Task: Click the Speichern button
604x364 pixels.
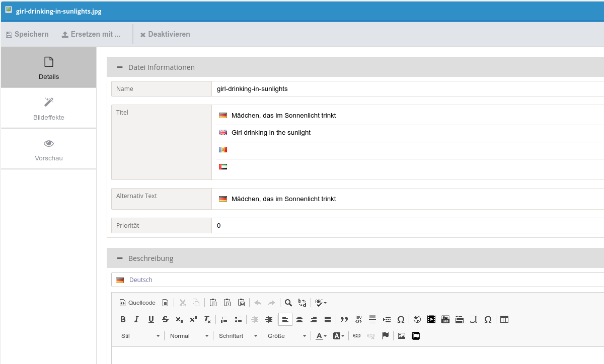Action: coord(27,34)
